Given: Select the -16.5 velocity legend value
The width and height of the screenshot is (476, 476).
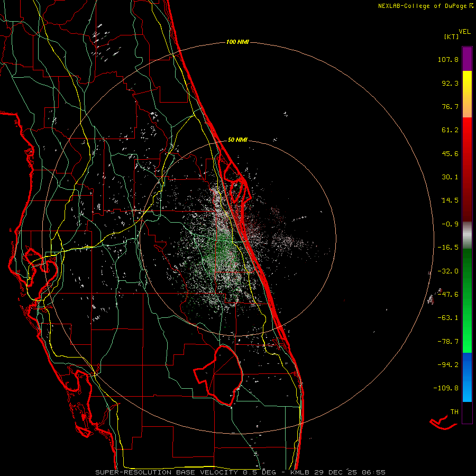Looking at the screenshot, I should pyautogui.click(x=448, y=248).
